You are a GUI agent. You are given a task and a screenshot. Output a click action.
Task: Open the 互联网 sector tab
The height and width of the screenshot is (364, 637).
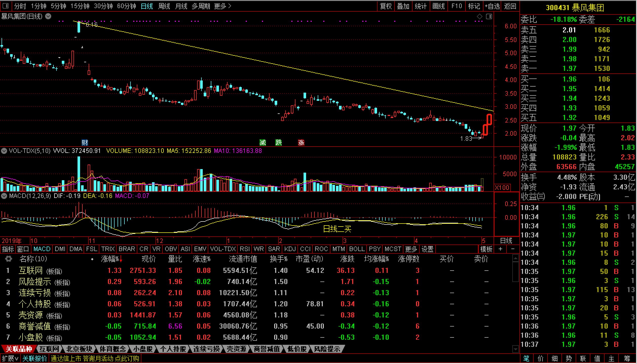click(49, 349)
